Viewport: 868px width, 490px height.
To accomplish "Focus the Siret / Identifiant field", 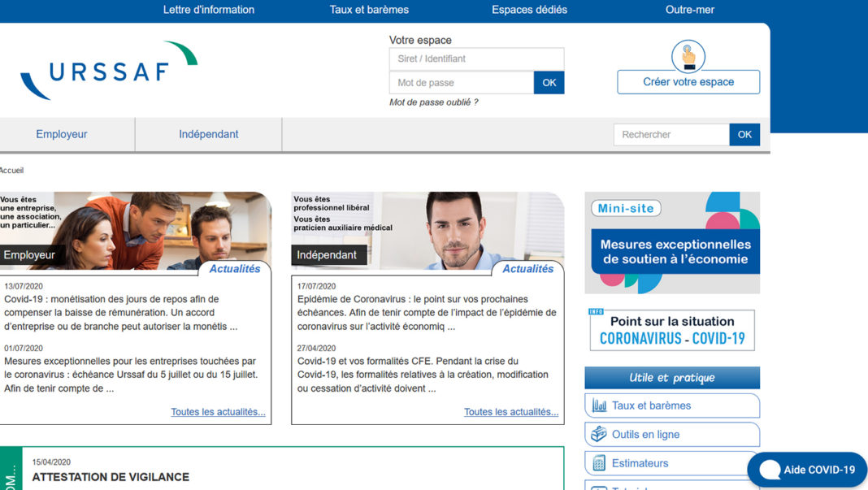I will [x=476, y=59].
